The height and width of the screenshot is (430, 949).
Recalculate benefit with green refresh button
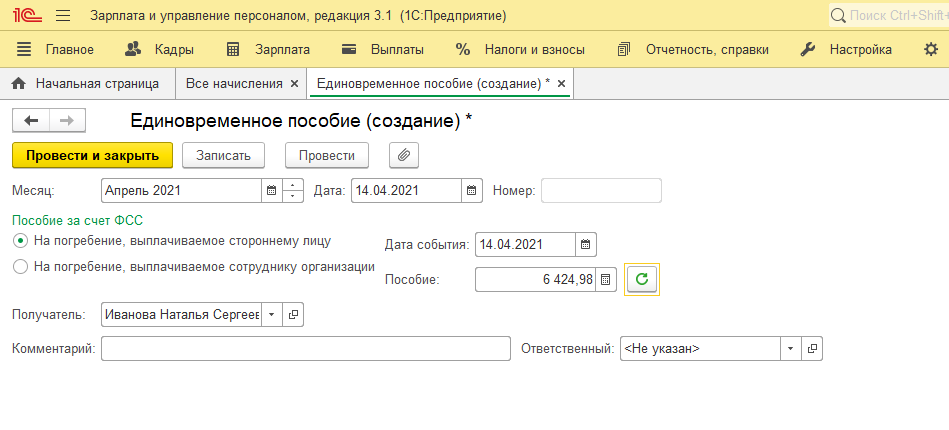pyautogui.click(x=642, y=279)
